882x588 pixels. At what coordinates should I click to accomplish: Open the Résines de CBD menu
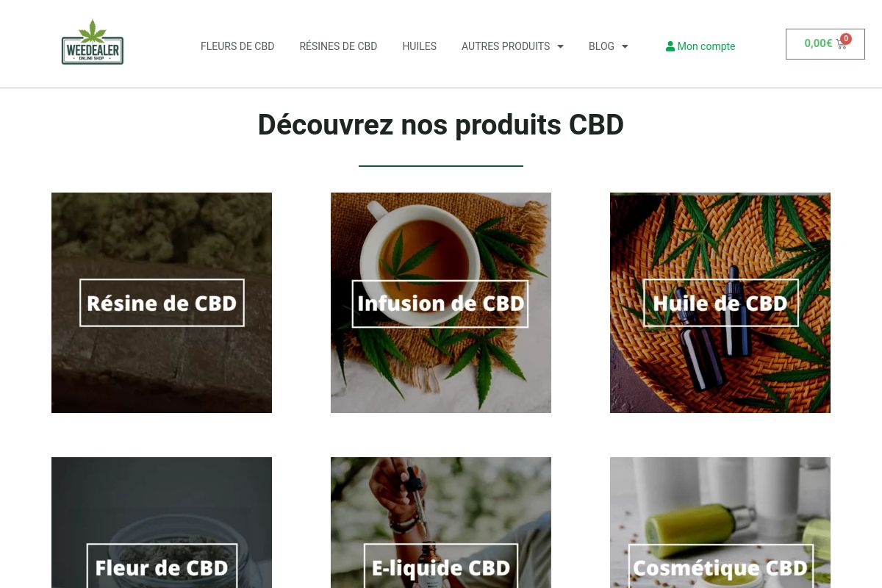(x=338, y=46)
